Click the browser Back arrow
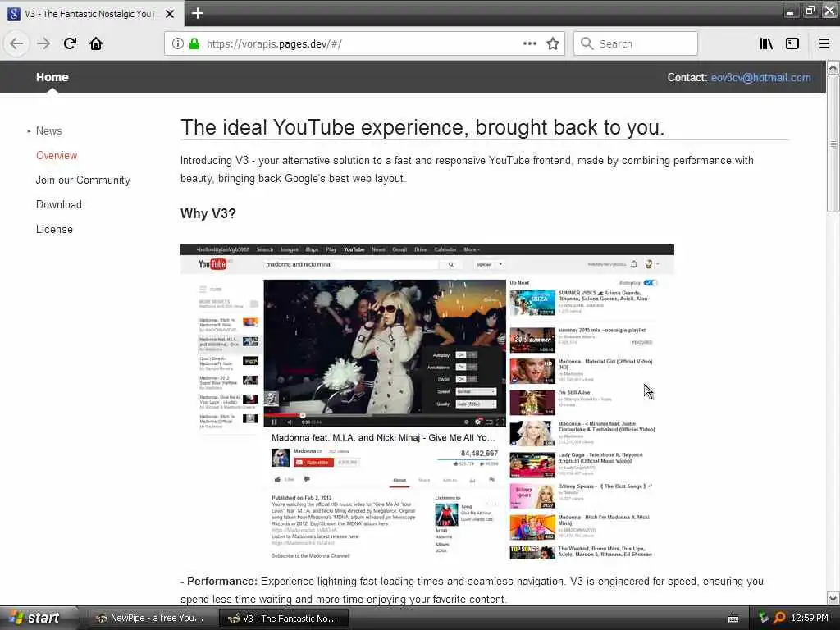 pos(16,43)
